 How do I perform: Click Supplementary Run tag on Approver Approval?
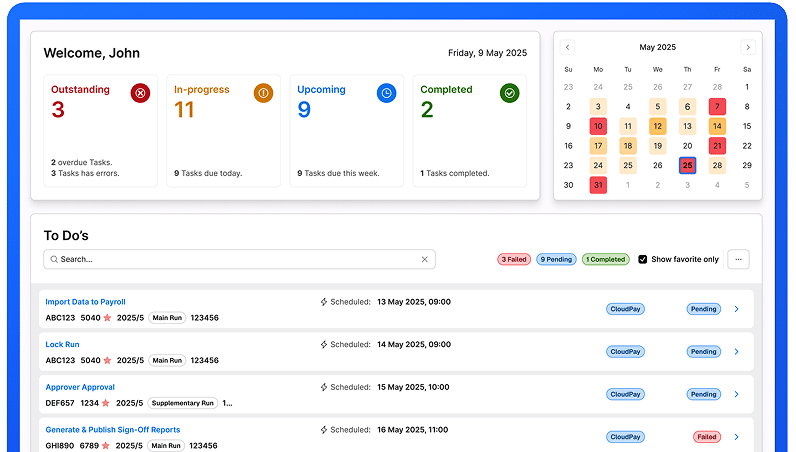pos(183,403)
